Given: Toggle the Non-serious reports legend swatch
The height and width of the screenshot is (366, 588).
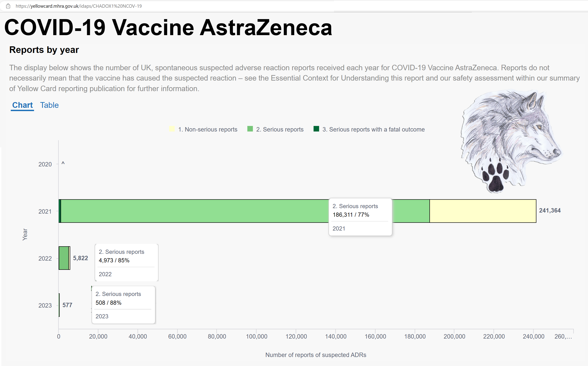Looking at the screenshot, I should point(172,129).
